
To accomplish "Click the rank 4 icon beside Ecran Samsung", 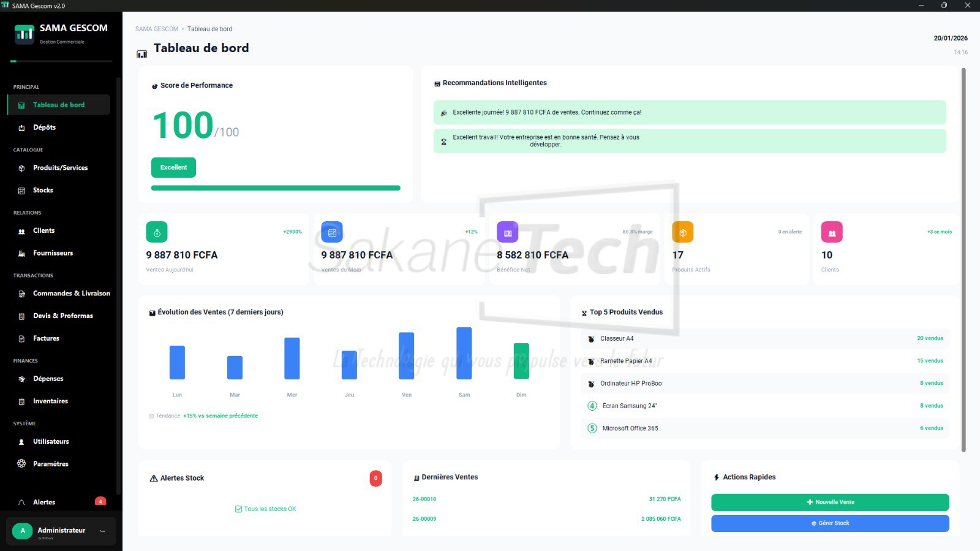I will click(592, 406).
